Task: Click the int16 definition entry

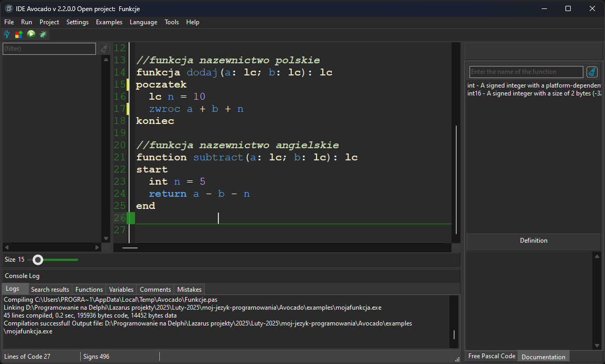Action: pos(506,92)
